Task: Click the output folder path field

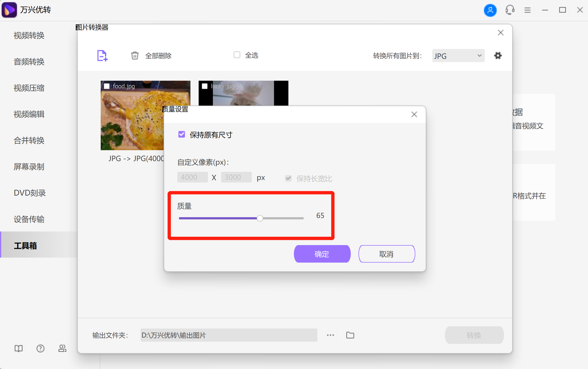Action: coord(228,335)
